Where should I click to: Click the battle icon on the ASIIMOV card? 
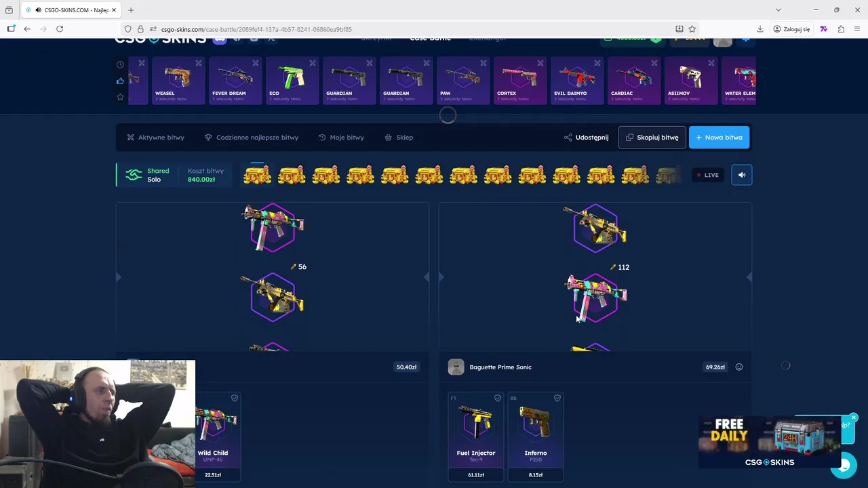tap(711, 63)
